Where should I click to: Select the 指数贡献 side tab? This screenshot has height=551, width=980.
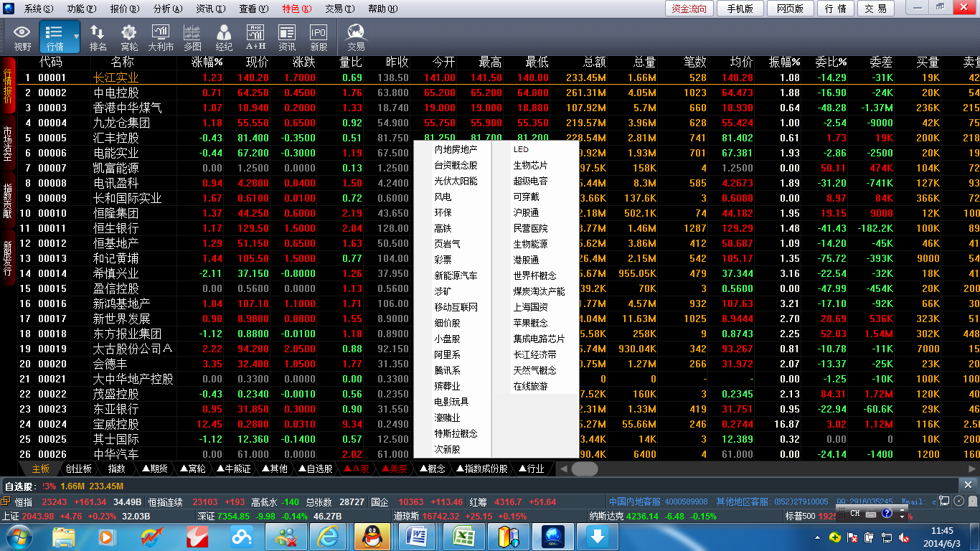click(x=8, y=199)
